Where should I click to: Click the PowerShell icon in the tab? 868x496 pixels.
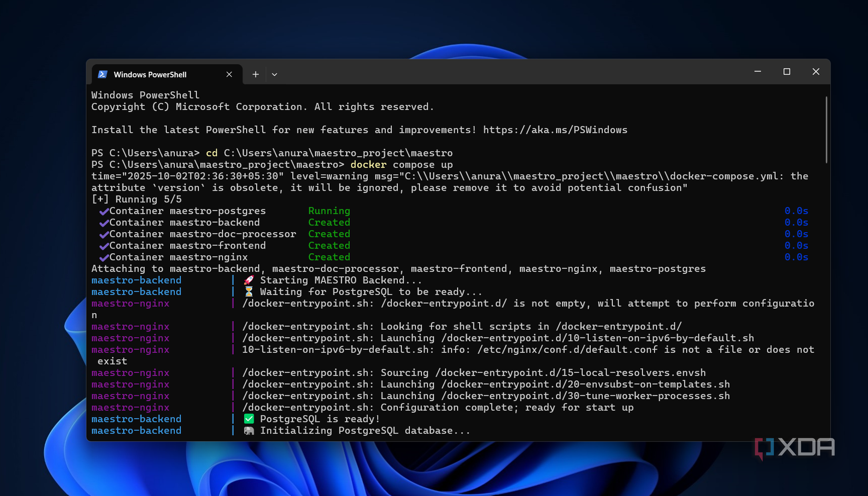pos(103,74)
